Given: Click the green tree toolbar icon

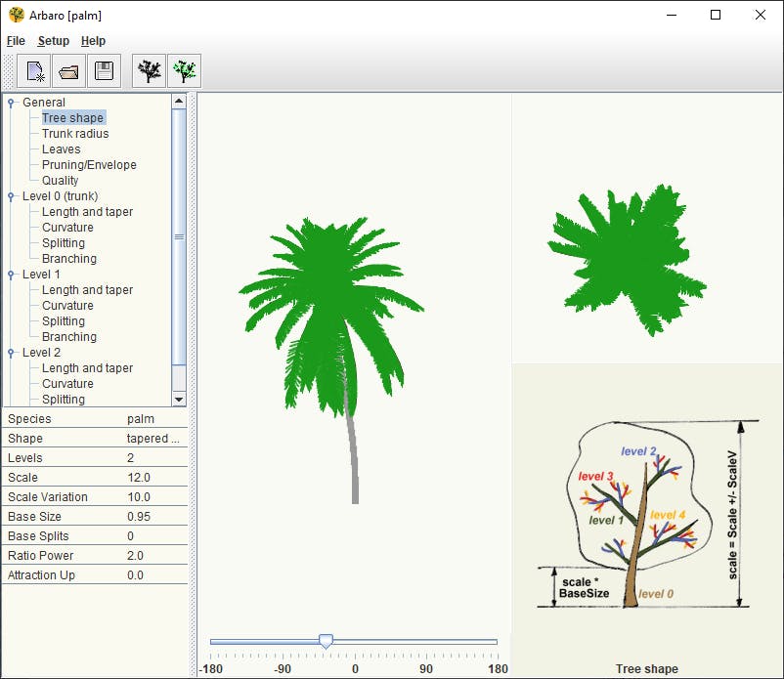Looking at the screenshot, I should [184, 71].
